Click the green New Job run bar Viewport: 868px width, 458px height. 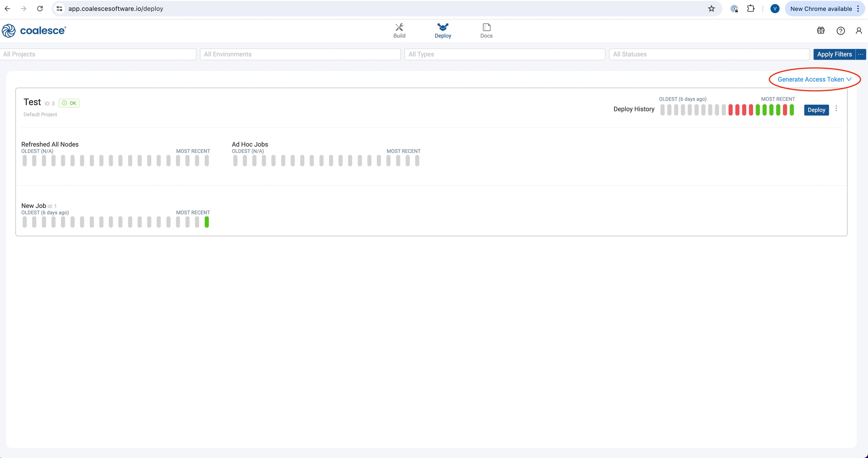point(206,222)
